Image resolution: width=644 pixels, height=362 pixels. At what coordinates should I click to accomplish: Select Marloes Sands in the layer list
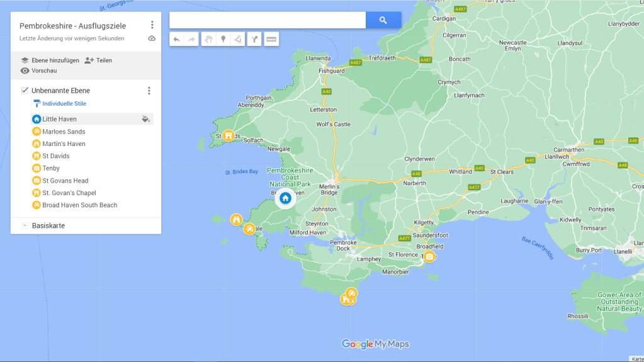tap(64, 132)
